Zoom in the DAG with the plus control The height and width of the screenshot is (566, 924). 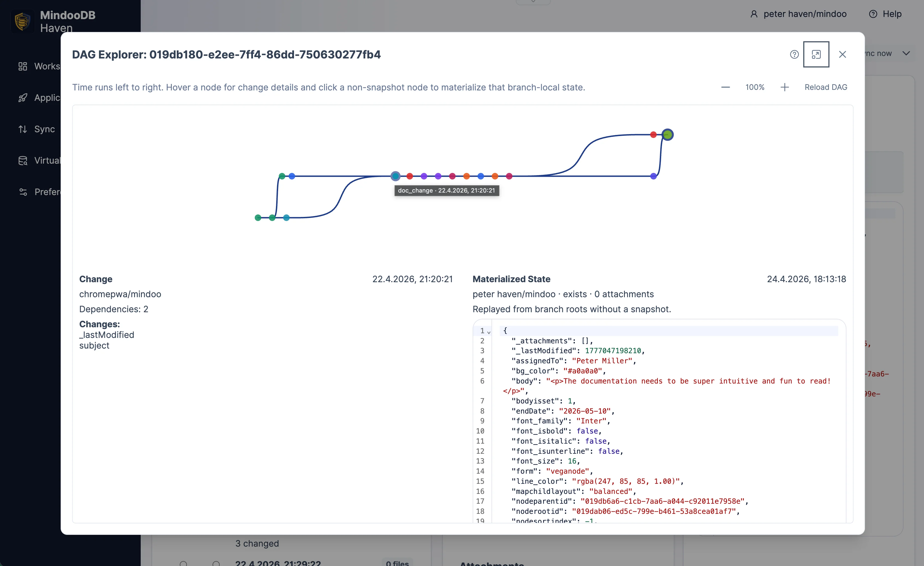pos(784,87)
